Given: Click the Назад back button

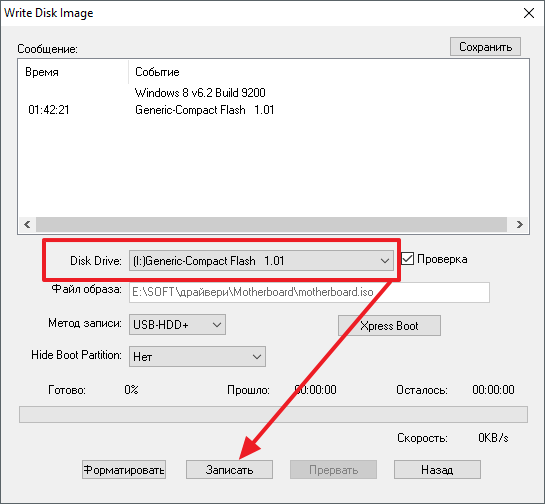Looking at the screenshot, I should click(437, 470).
